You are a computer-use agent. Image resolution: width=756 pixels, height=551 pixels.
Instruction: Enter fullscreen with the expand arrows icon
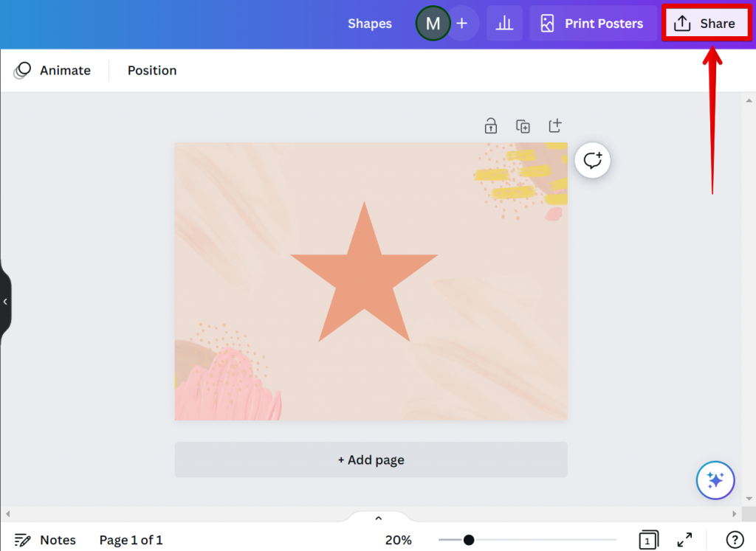684,540
